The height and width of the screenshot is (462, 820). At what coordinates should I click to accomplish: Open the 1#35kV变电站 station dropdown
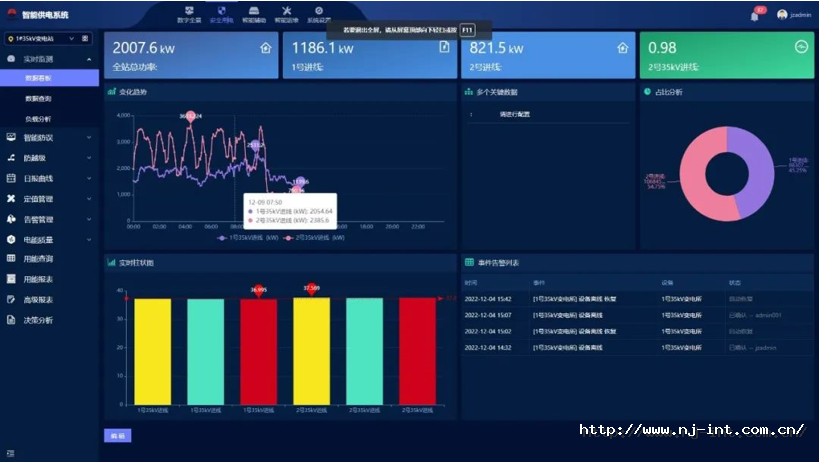pos(40,39)
